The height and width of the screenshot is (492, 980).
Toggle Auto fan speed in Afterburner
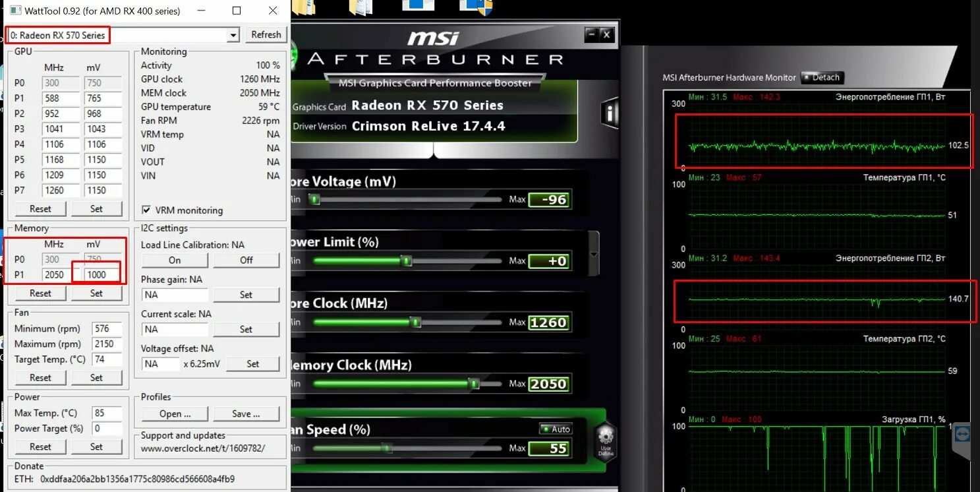click(556, 429)
